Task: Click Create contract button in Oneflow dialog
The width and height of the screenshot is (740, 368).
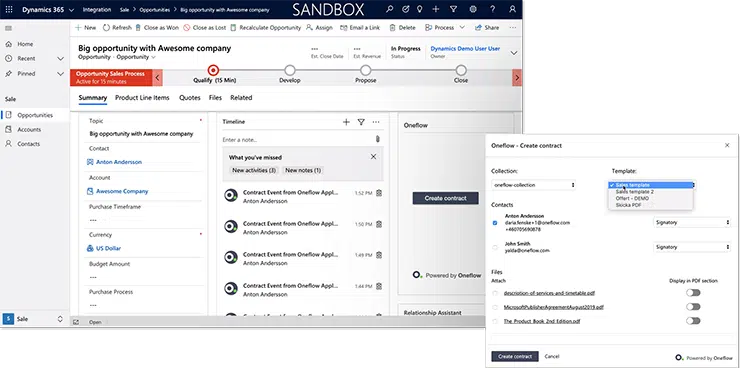Action: click(515, 357)
